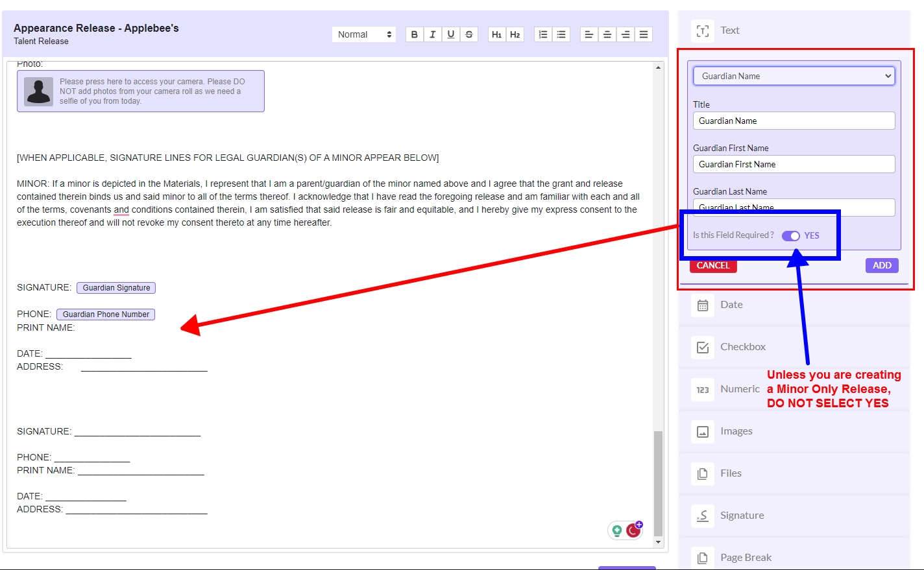Choose the Date field type
Image resolution: width=924 pixels, height=570 pixels.
tap(731, 305)
